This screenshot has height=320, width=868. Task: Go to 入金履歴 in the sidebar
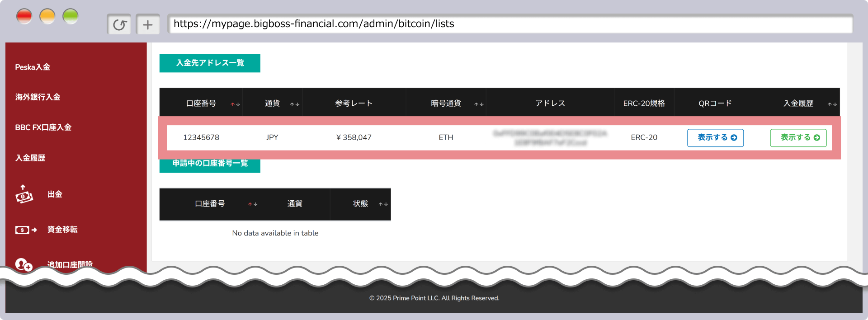pos(30,158)
